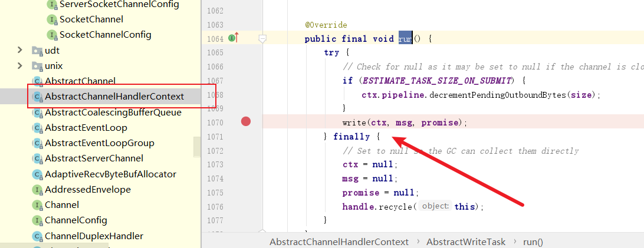644x248 pixels.
Task: Open the AbstractChannel class file
Action: [80, 81]
